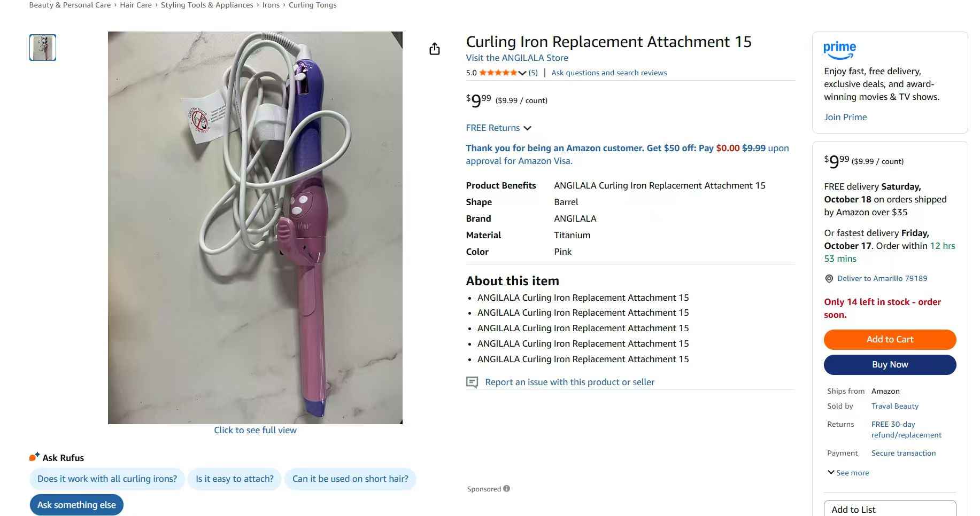The width and height of the screenshot is (980, 516).
Task: Click the deliver-to location pin icon
Action: click(829, 279)
